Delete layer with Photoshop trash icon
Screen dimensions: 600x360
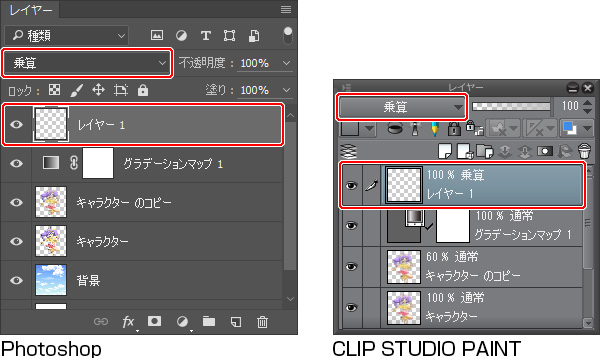point(262,321)
